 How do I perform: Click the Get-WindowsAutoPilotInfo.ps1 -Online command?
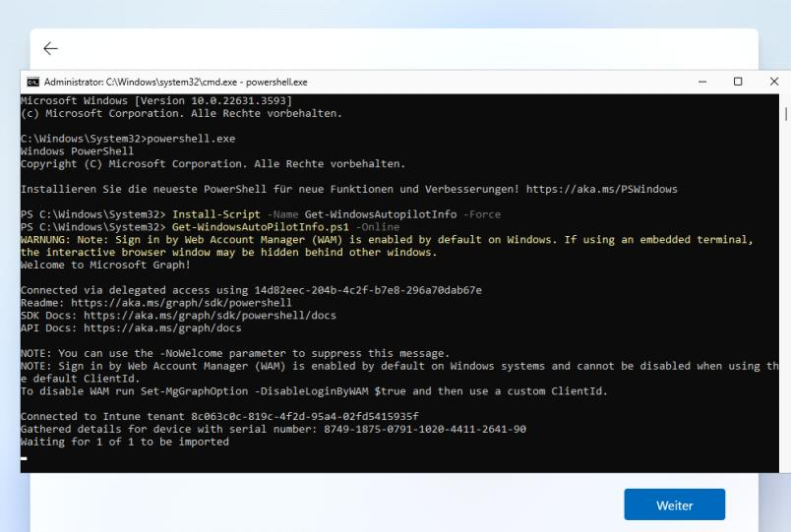click(x=285, y=227)
